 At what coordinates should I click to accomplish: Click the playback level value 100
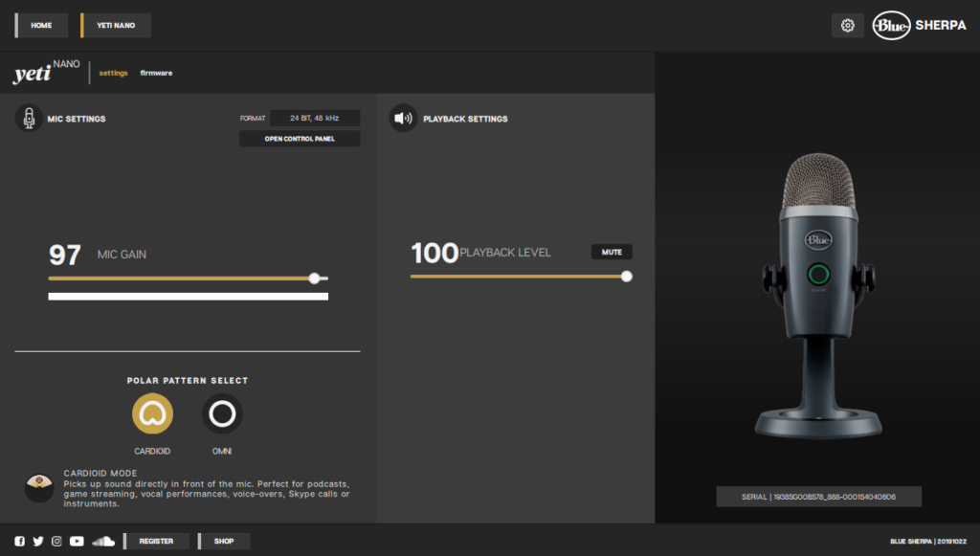(434, 253)
